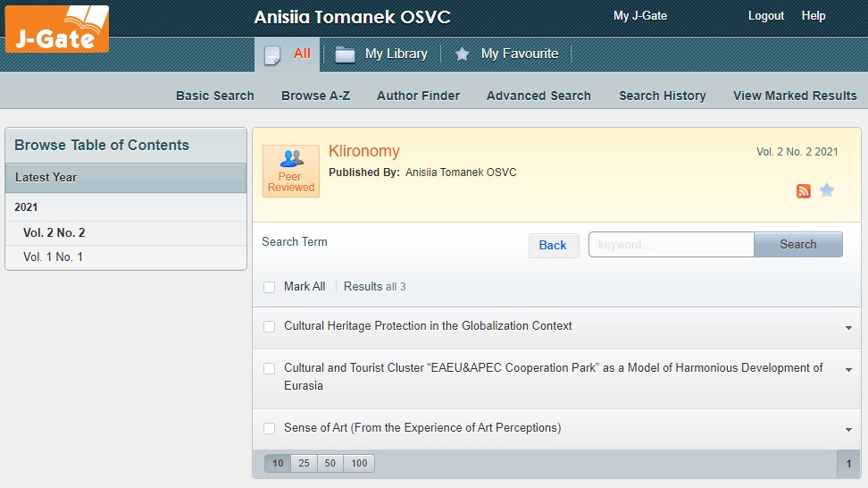Click the keyword search input field

click(x=672, y=245)
